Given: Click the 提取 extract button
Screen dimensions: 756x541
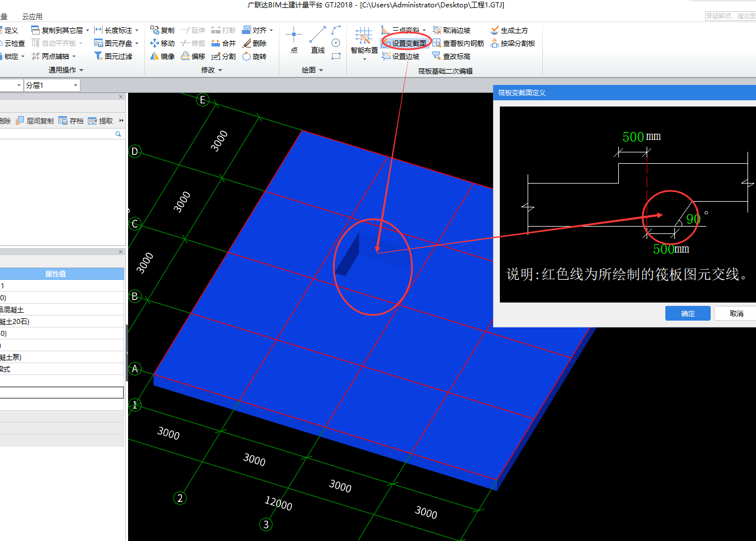Looking at the screenshot, I should 101,121.
